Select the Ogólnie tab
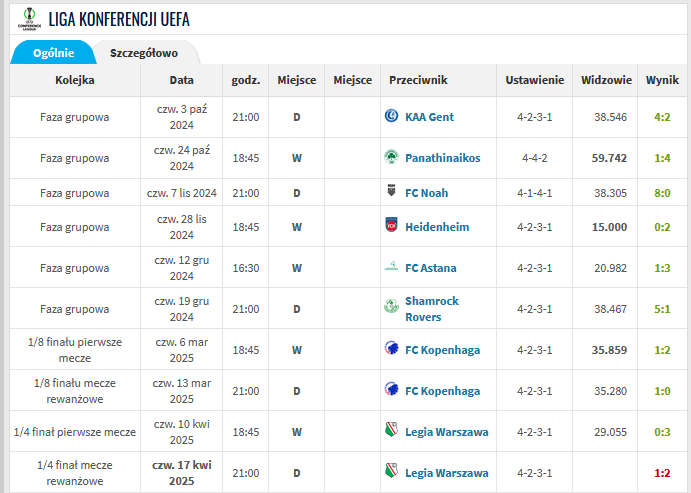The width and height of the screenshot is (691, 493). point(53,53)
